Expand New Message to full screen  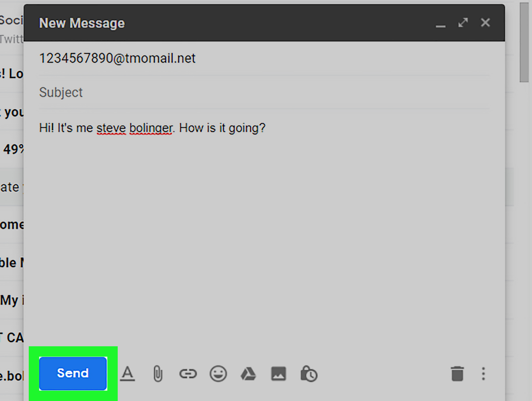(x=463, y=23)
